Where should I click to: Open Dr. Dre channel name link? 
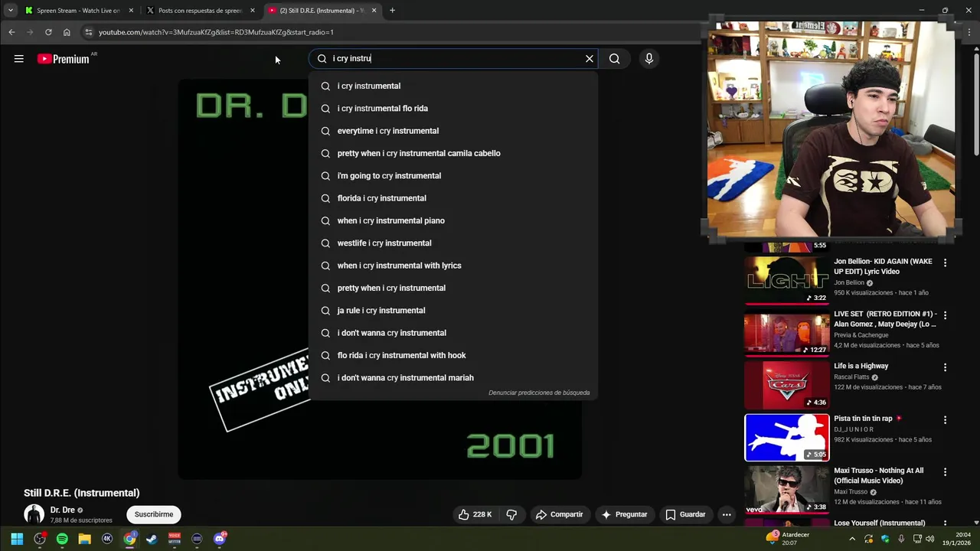tap(63, 510)
